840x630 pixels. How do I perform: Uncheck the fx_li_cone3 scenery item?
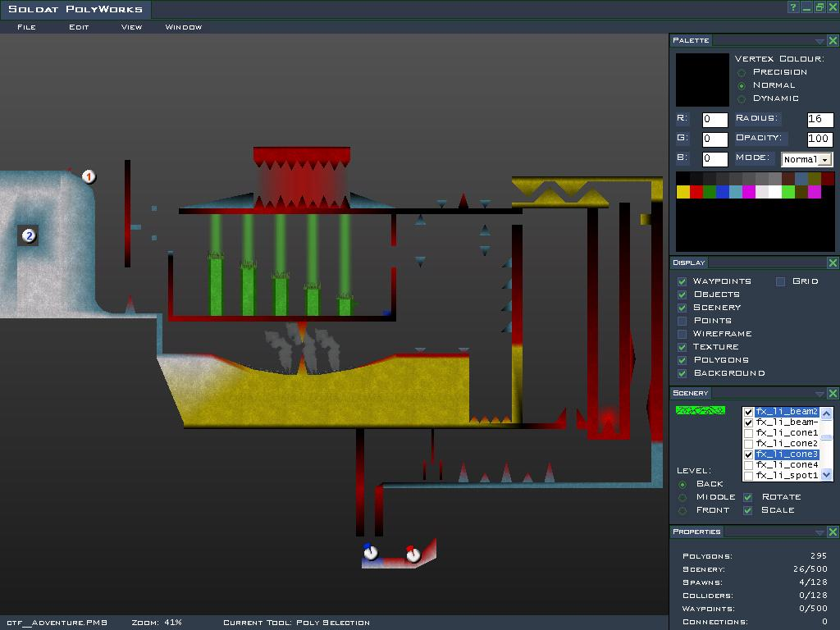pyautogui.click(x=748, y=454)
